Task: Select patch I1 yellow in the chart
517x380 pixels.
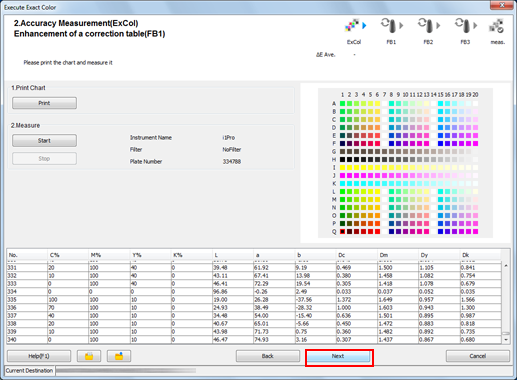Action: (342, 167)
